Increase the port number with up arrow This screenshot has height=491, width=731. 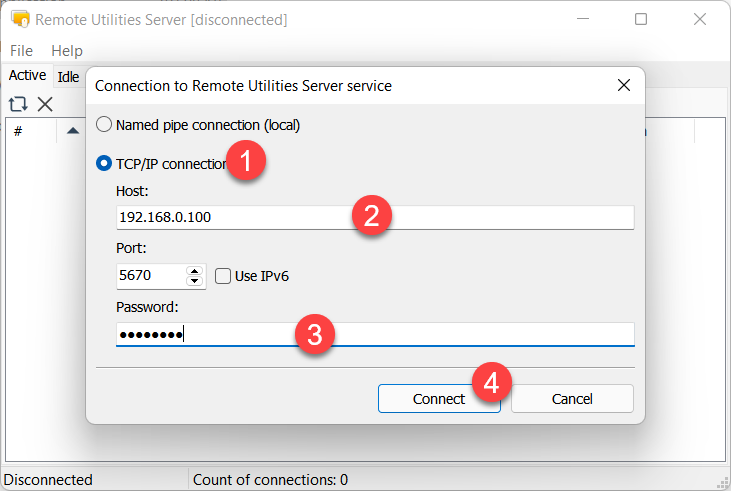194,270
